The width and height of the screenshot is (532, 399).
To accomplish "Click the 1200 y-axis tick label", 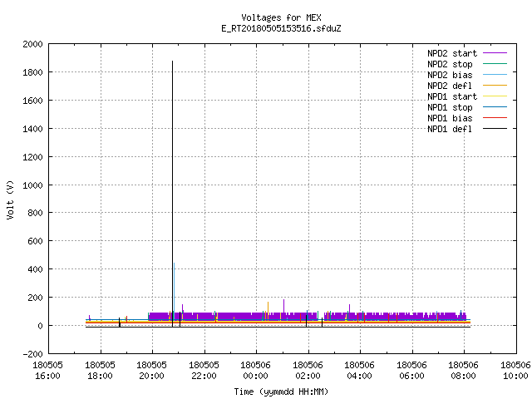I will [32, 157].
